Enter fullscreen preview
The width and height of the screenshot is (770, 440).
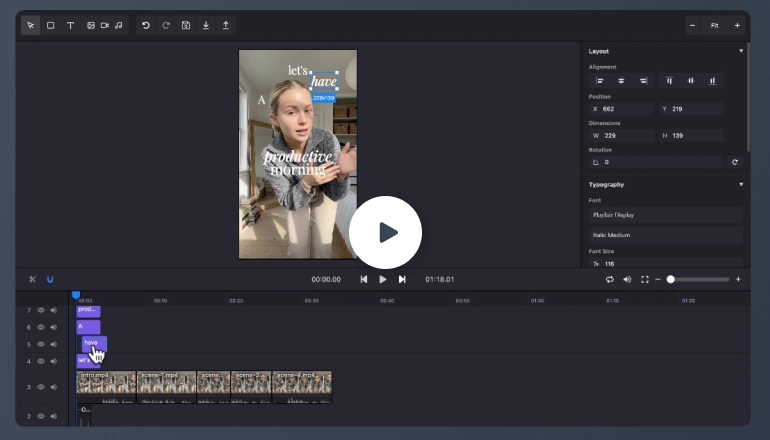[645, 279]
